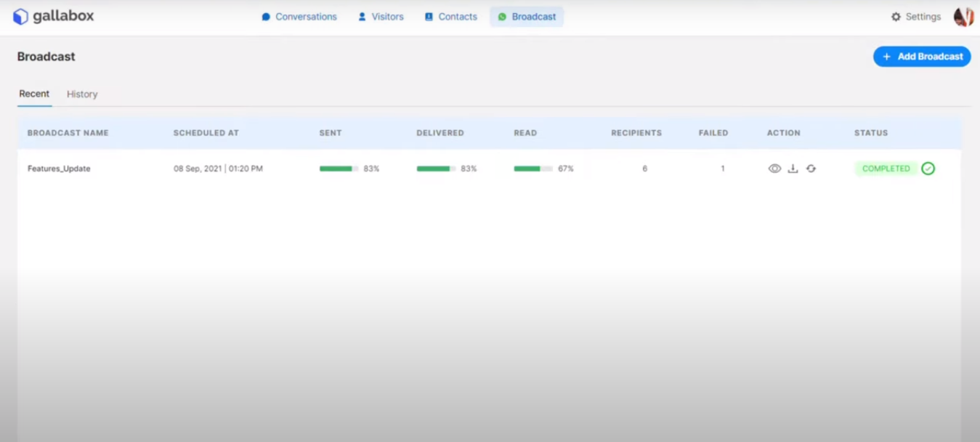Click the Read column header
This screenshot has height=442, width=980.
tap(525, 133)
